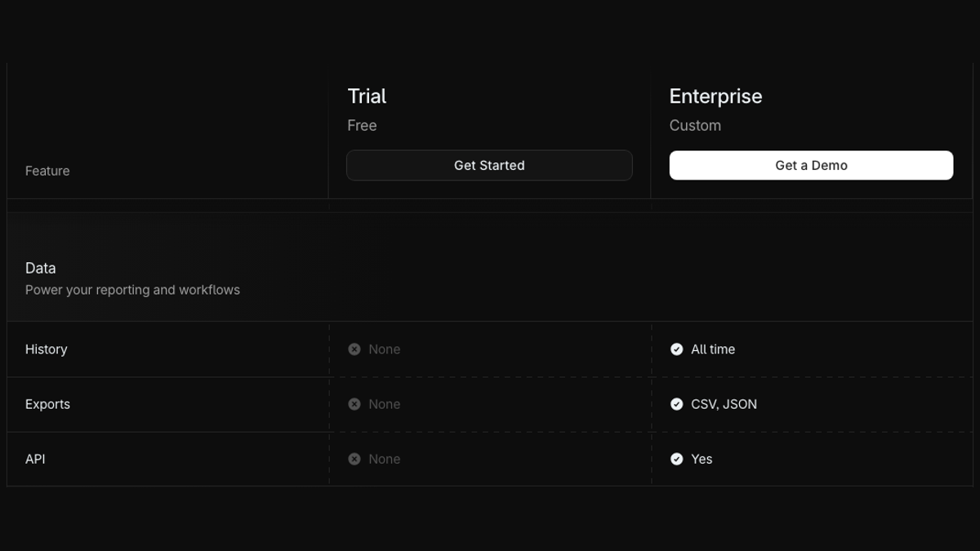980x551 pixels.
Task: Click "None" in the Exports row
Action: coord(384,404)
